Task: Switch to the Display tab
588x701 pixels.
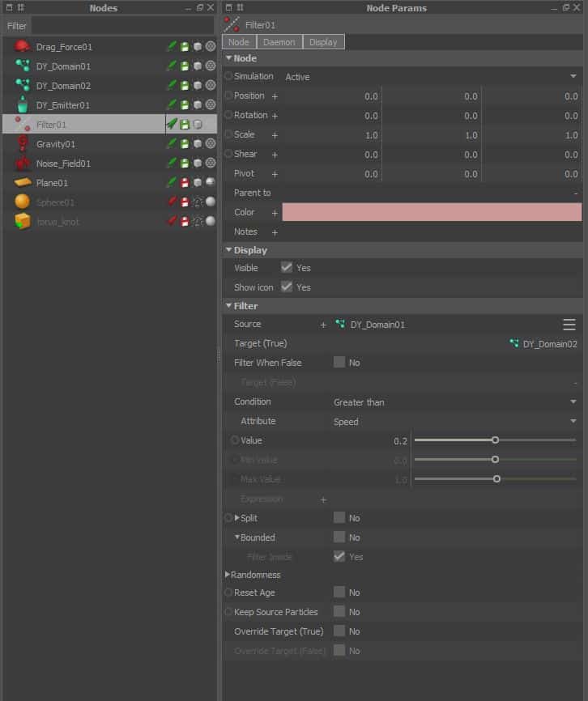Action: pos(323,42)
